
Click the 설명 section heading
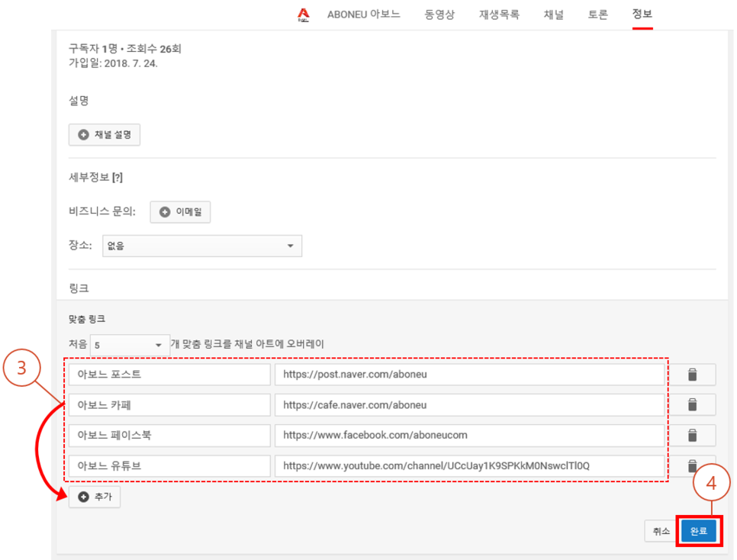point(79,101)
